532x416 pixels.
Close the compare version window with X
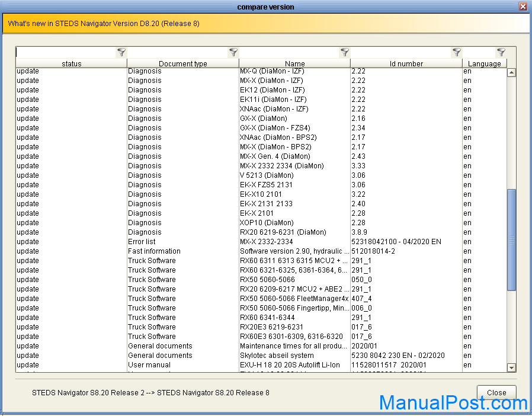pyautogui.click(x=523, y=7)
